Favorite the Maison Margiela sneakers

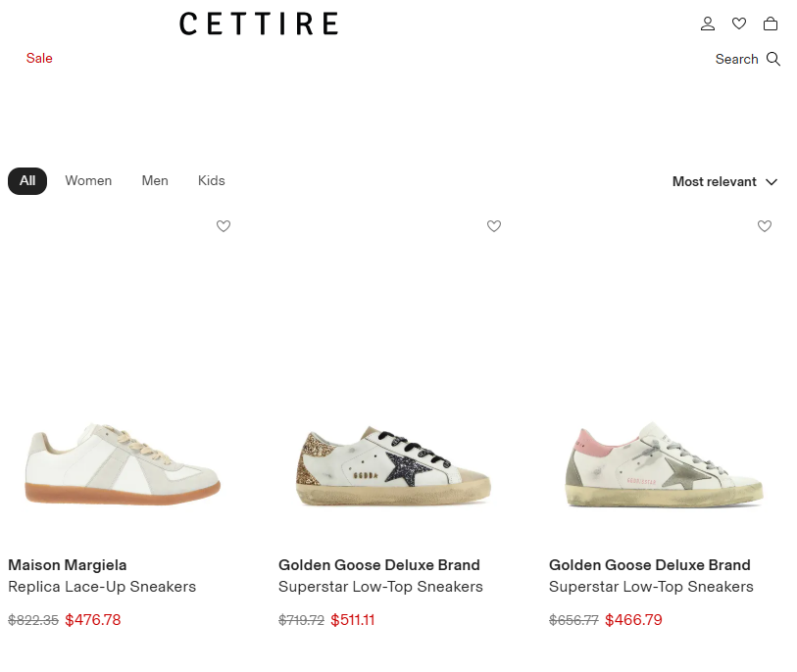click(x=224, y=226)
